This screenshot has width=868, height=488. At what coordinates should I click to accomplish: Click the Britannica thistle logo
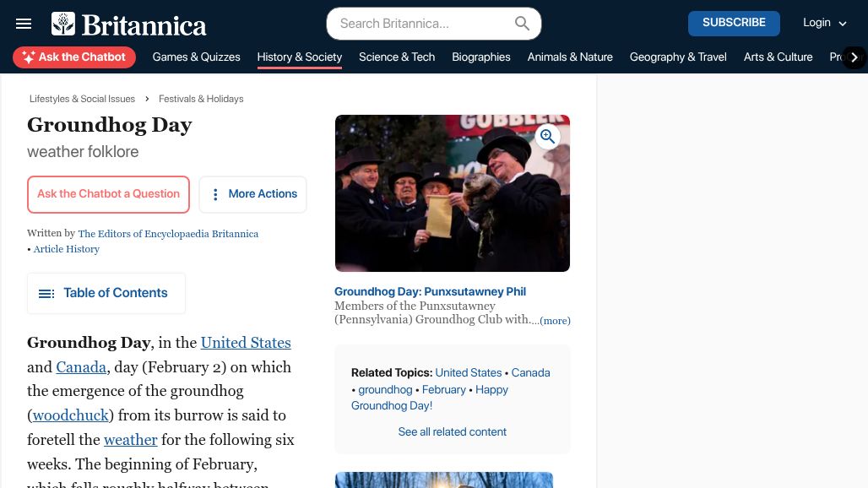click(x=63, y=24)
